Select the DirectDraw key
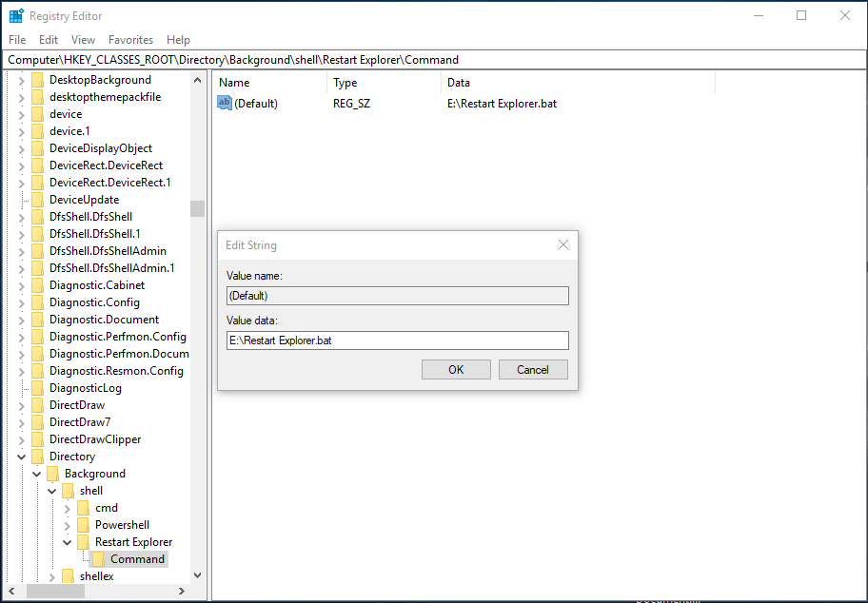 click(77, 405)
